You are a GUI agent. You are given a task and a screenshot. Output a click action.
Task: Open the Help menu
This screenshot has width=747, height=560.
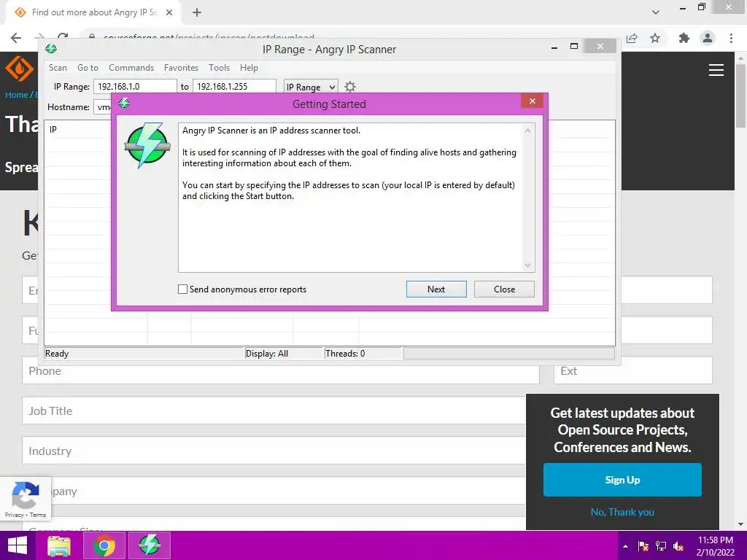(249, 68)
